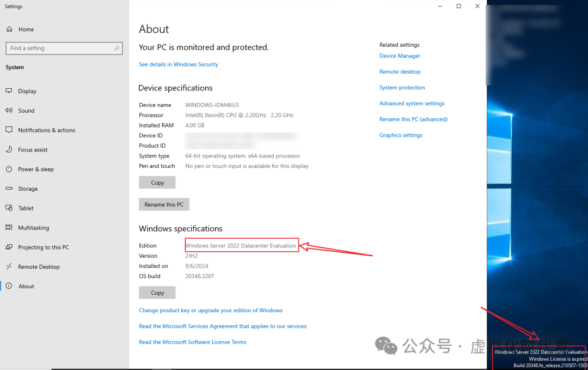Click the Device specifications heading
The height and width of the screenshot is (370, 588).
click(x=175, y=88)
